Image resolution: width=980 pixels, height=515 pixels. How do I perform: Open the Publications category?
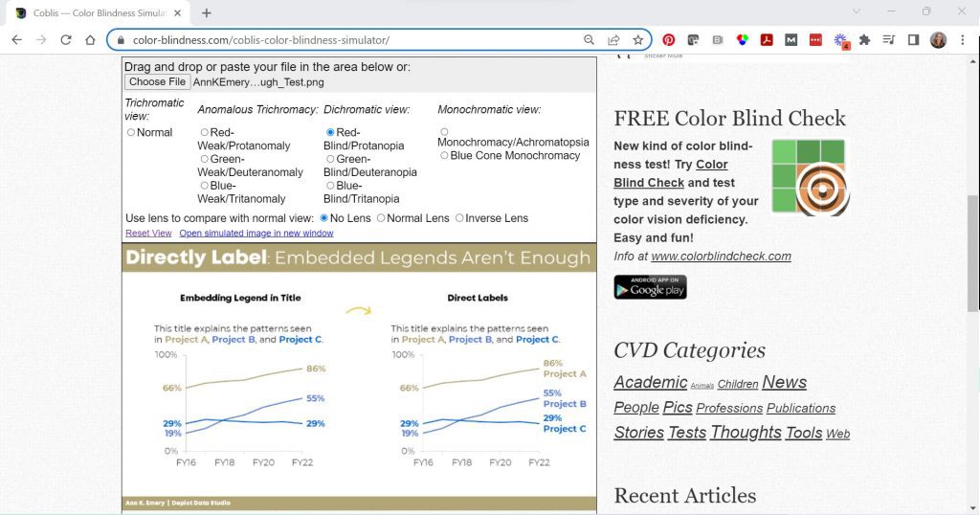tap(801, 408)
